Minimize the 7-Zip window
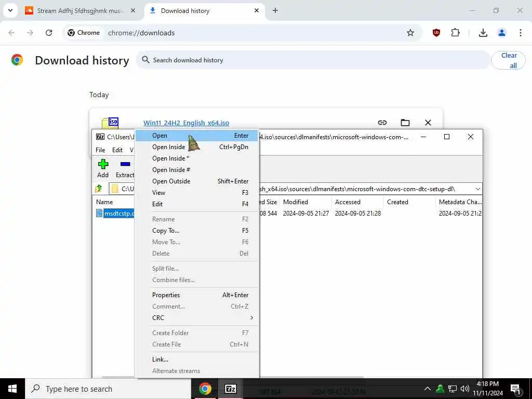The width and height of the screenshot is (532, 399). pyautogui.click(x=423, y=137)
